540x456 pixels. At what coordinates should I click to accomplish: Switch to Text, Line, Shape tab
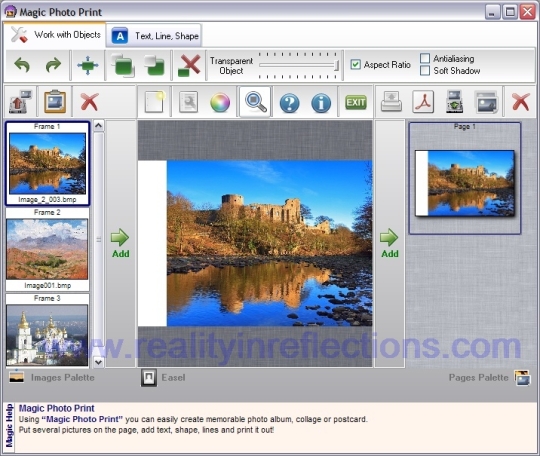click(x=154, y=36)
